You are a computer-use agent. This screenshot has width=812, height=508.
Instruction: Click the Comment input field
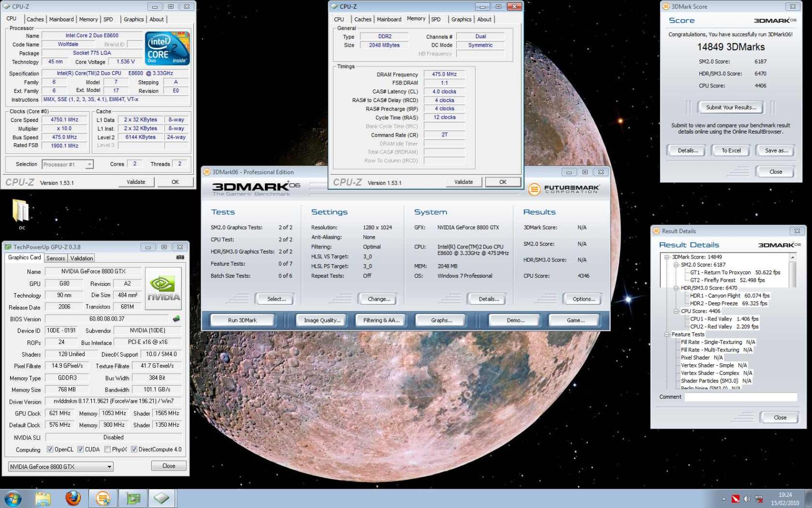coord(740,397)
